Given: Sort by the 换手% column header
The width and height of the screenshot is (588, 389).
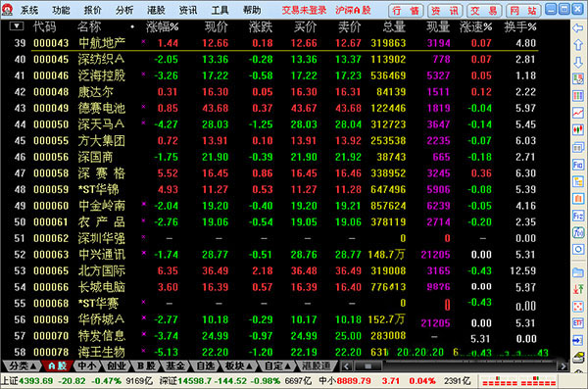Looking at the screenshot, I should [520, 26].
